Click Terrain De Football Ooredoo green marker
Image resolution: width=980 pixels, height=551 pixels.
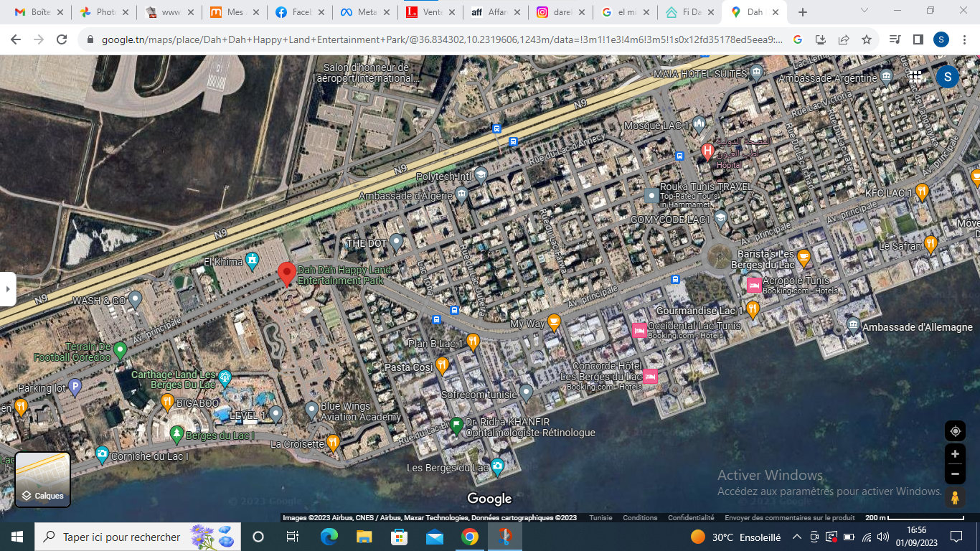coord(120,350)
